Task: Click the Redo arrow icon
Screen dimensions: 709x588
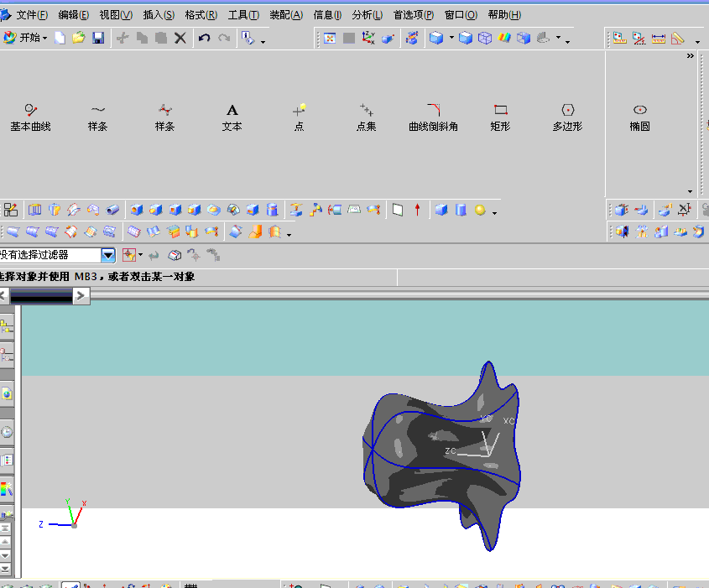Action: (x=224, y=38)
